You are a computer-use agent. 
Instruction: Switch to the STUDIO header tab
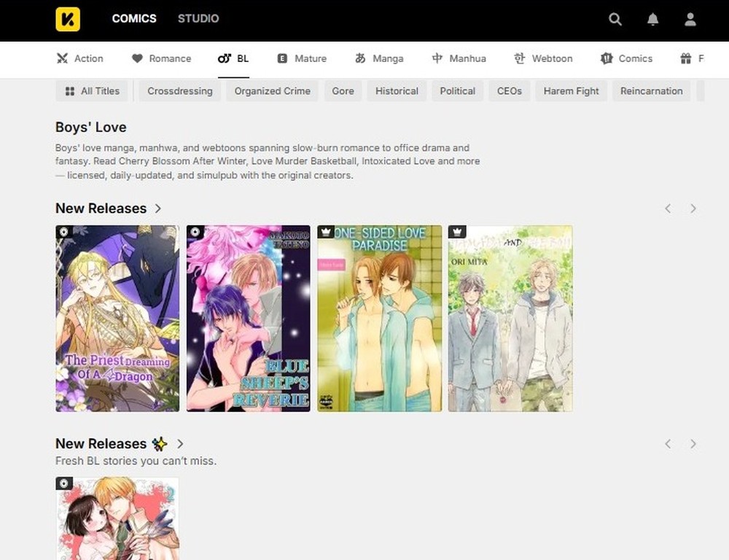coord(198,19)
